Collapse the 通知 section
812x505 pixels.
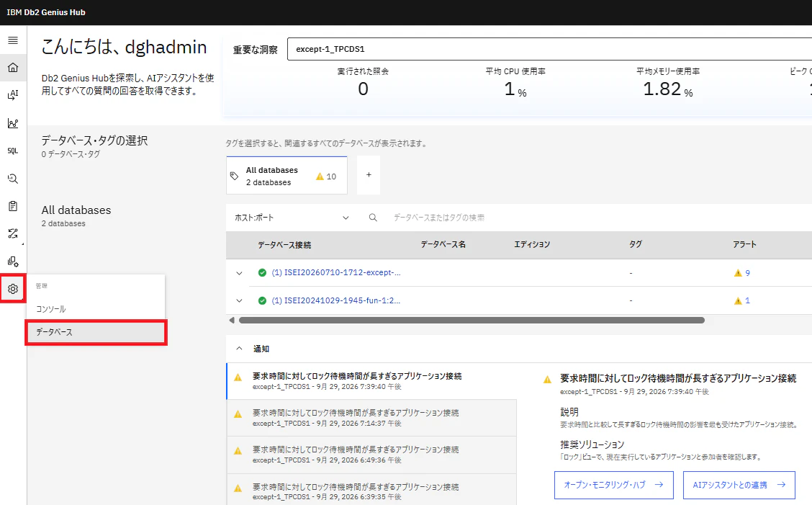(x=239, y=349)
